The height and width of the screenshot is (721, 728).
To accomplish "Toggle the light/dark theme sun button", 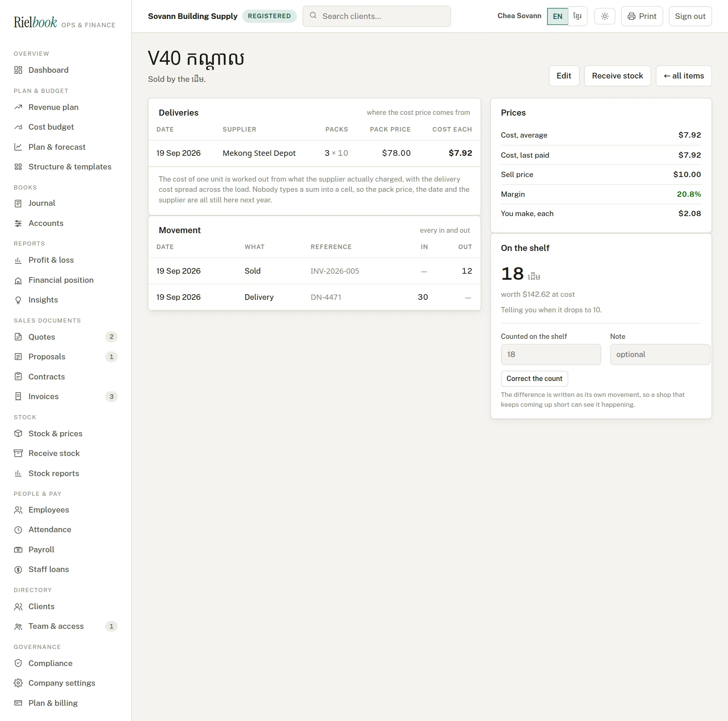I will tap(605, 16).
